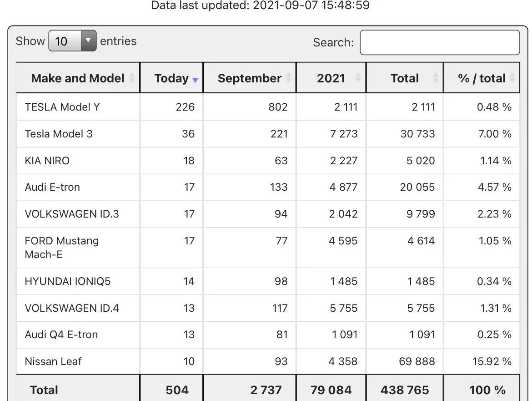
Task: Click the 133 September value for Audi E-tron
Action: [279, 187]
